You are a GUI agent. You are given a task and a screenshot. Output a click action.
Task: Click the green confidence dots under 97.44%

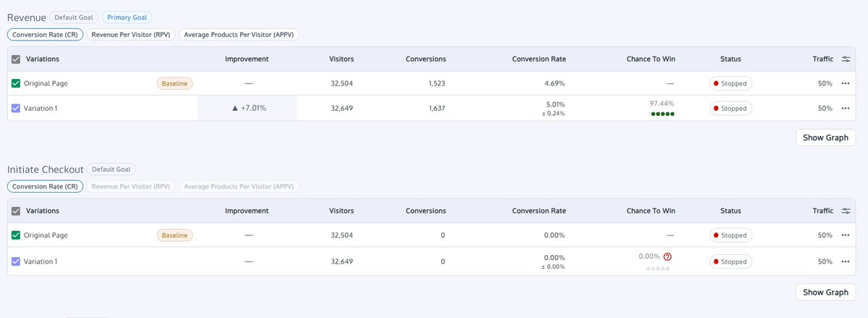tap(663, 114)
